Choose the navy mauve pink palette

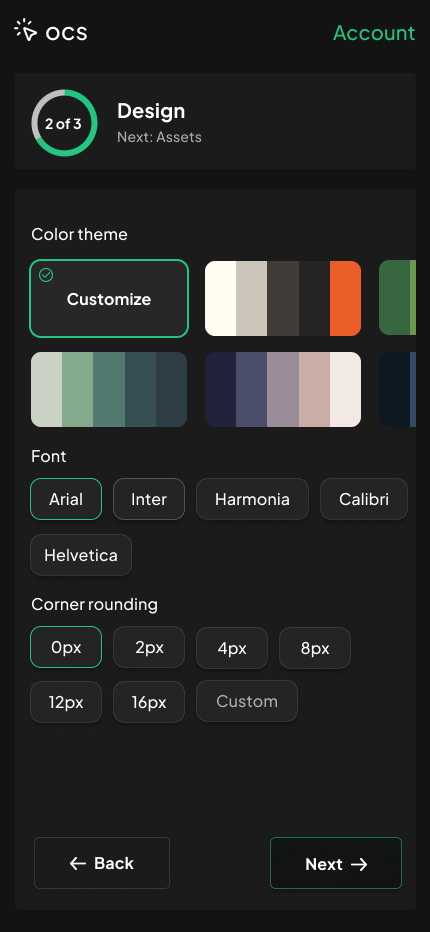[x=283, y=389]
